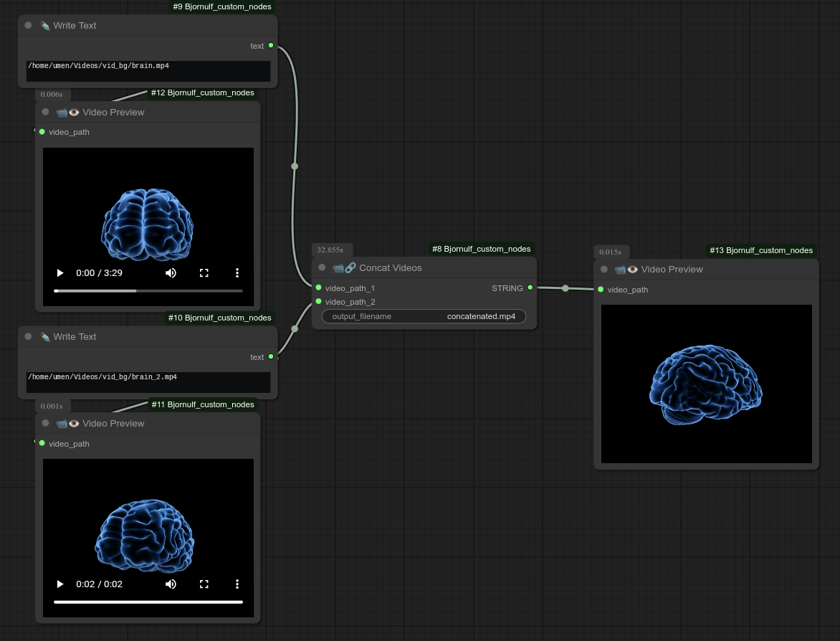Viewport: 840px width, 641px height.
Task: Collapse the right Video Preview node
Action: pos(604,270)
